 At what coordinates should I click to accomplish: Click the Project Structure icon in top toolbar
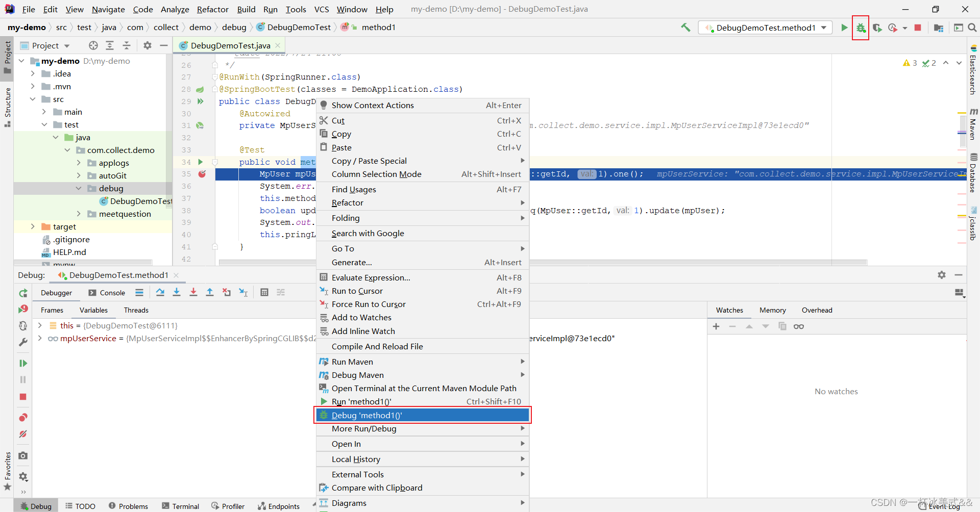click(x=939, y=28)
